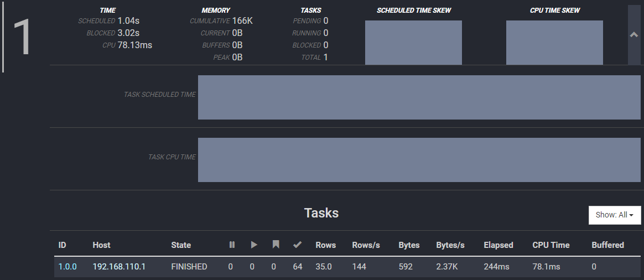Sort tasks by Bytes/s column
This screenshot has width=644, height=280.
tap(450, 245)
